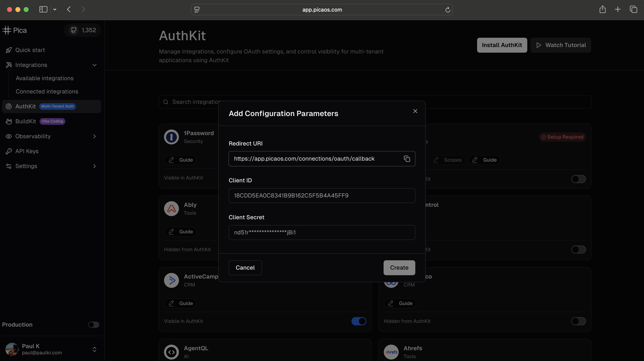Expand the Observability section
Image resolution: width=644 pixels, height=361 pixels.
coord(94,136)
